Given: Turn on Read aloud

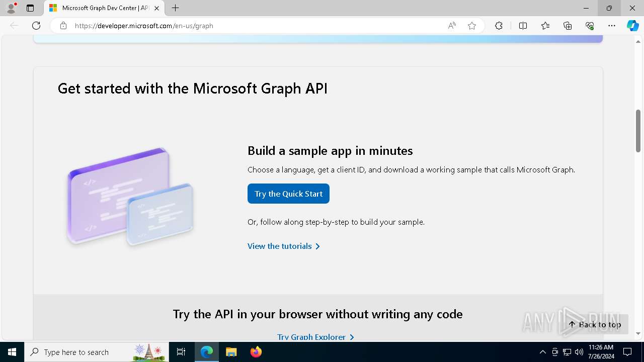Looking at the screenshot, I should pos(452,26).
